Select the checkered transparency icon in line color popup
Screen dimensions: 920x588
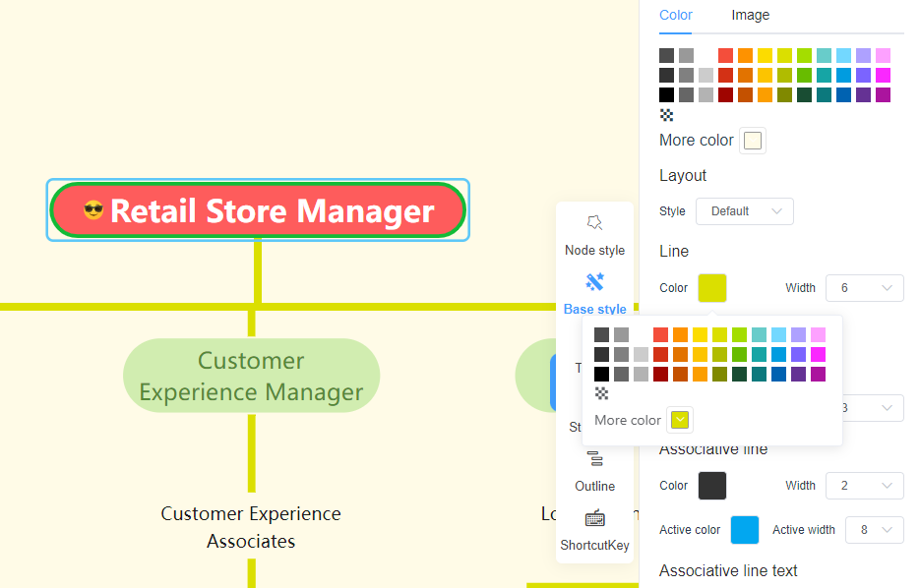tap(601, 393)
